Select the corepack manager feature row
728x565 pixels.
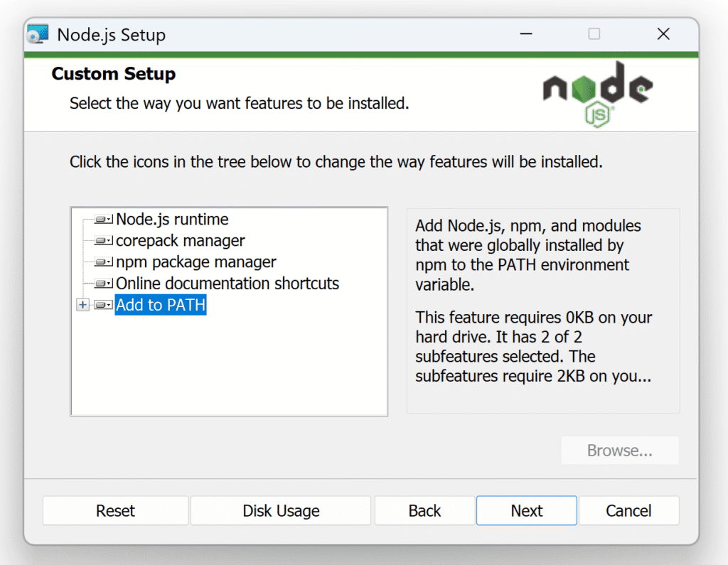(x=180, y=240)
